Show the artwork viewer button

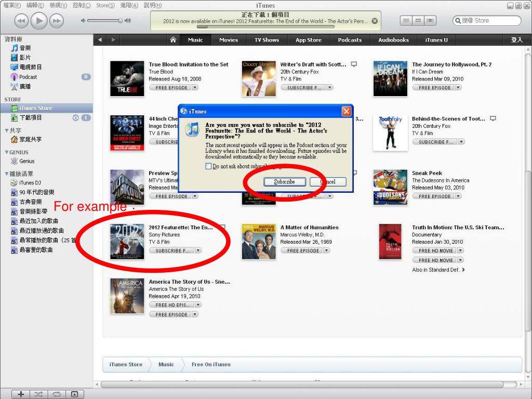tap(74, 394)
